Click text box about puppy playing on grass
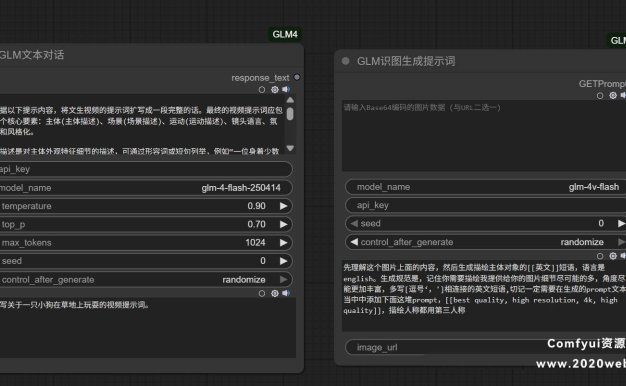626x386 pixels. pyautogui.click(x=147, y=327)
